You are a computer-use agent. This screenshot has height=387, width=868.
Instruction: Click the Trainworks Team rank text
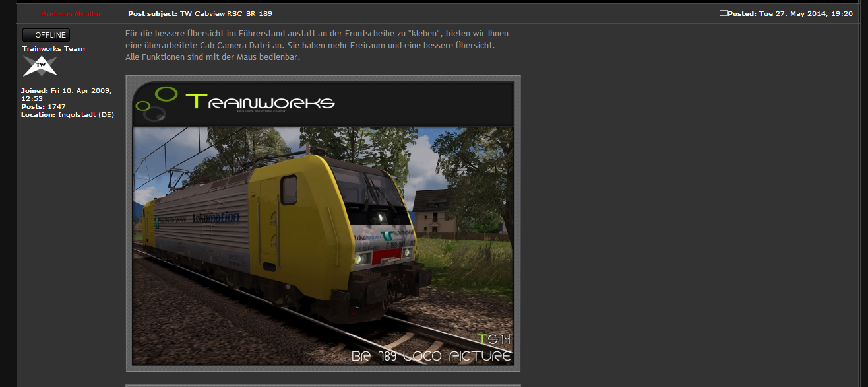tap(53, 48)
